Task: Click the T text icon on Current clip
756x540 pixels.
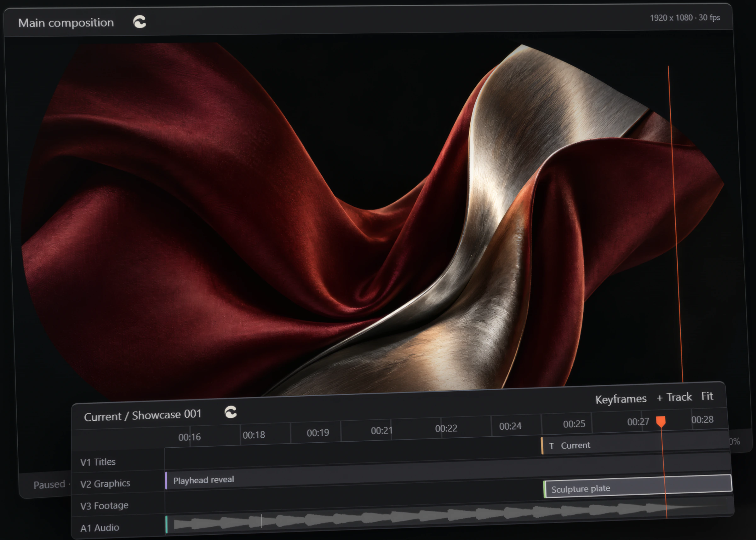Action: pos(552,446)
